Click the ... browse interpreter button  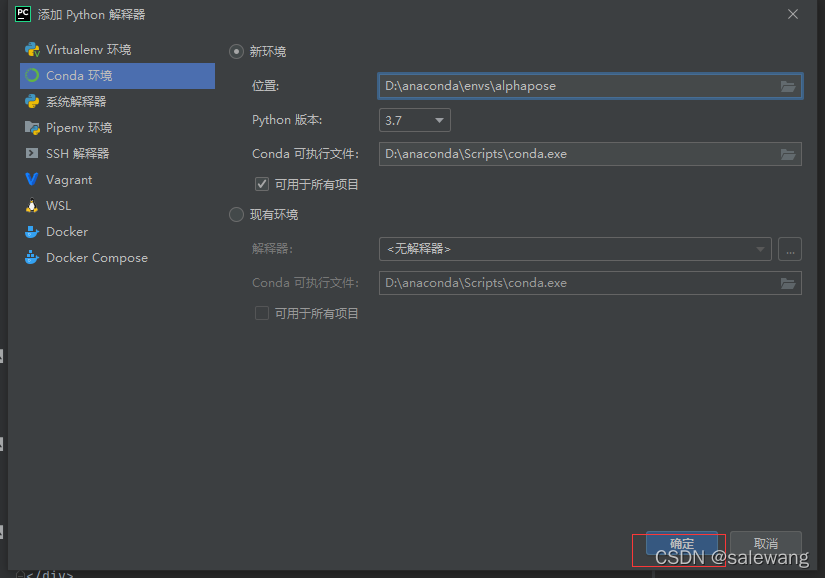(790, 249)
